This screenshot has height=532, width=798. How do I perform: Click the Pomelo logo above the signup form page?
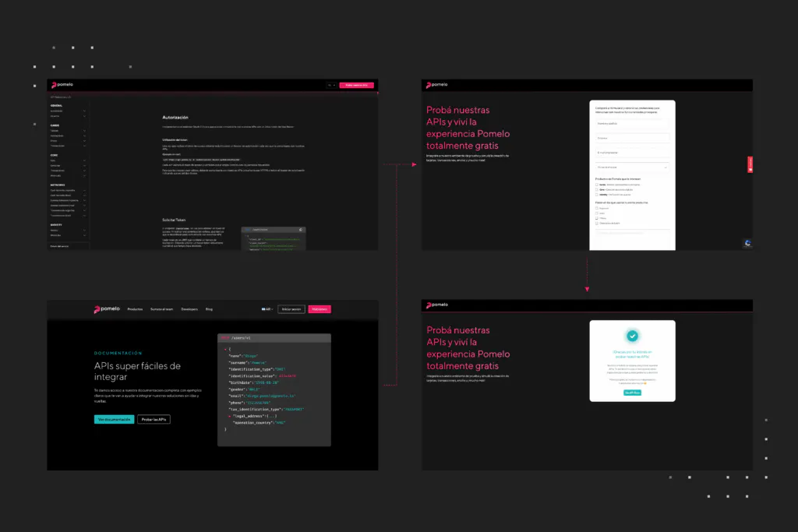436,85
